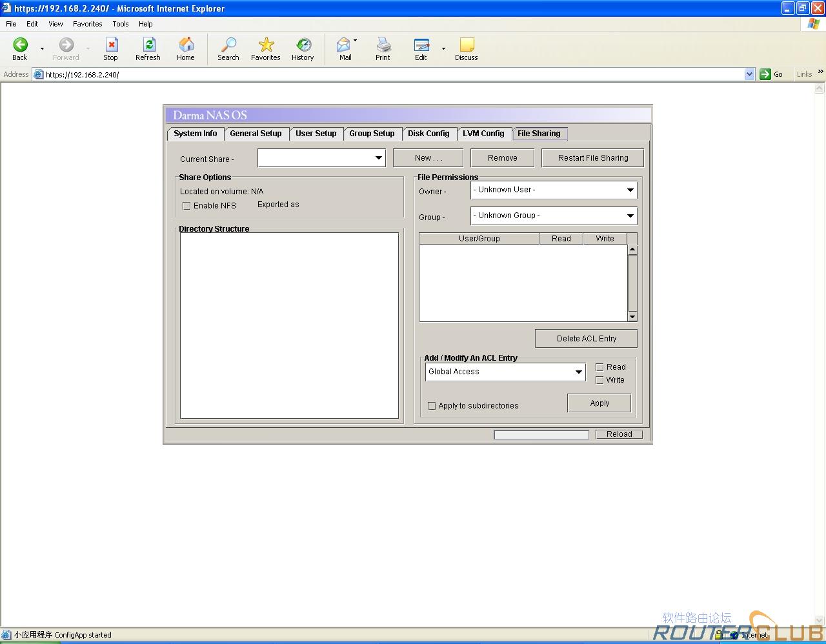Click the Print toolbar icon
This screenshot has width=826, height=644.
[383, 45]
